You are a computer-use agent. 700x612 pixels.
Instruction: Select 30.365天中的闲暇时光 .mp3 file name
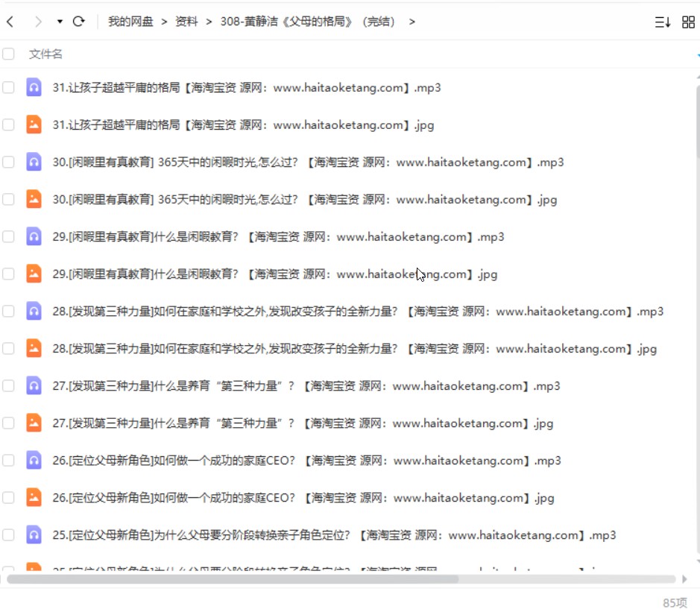[x=308, y=162]
